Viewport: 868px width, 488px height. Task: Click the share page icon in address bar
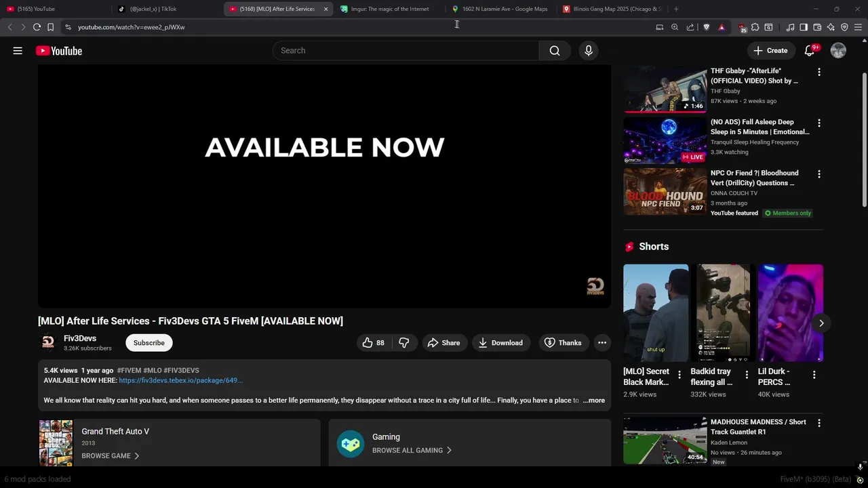690,27
